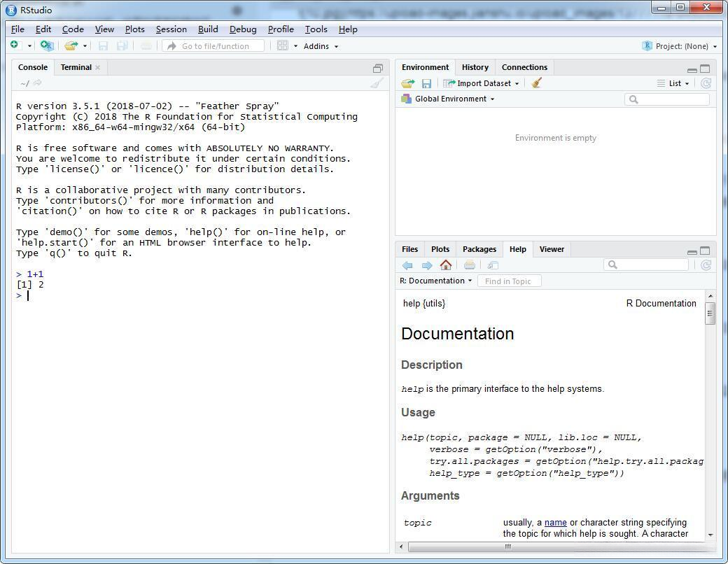The width and height of the screenshot is (728, 564).
Task: Refresh the Help topic
Action: coord(706,265)
